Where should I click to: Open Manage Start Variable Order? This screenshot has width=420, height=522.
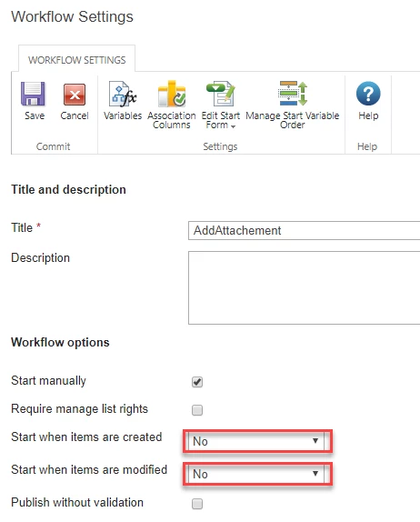pyautogui.click(x=292, y=105)
